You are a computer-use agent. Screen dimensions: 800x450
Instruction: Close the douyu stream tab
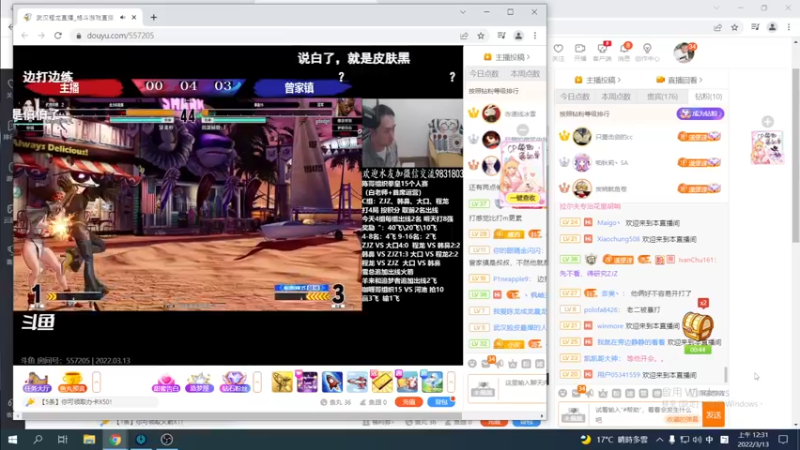(134, 17)
